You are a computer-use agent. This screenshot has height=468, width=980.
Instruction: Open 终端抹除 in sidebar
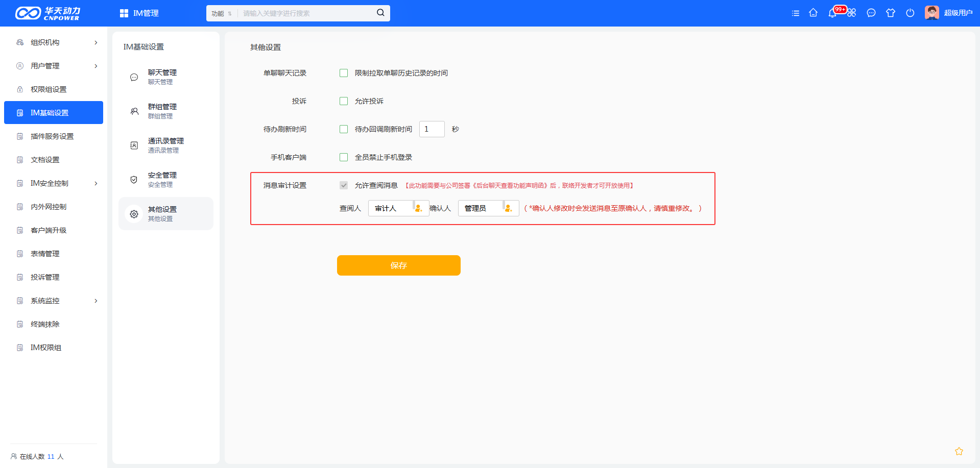click(x=54, y=324)
